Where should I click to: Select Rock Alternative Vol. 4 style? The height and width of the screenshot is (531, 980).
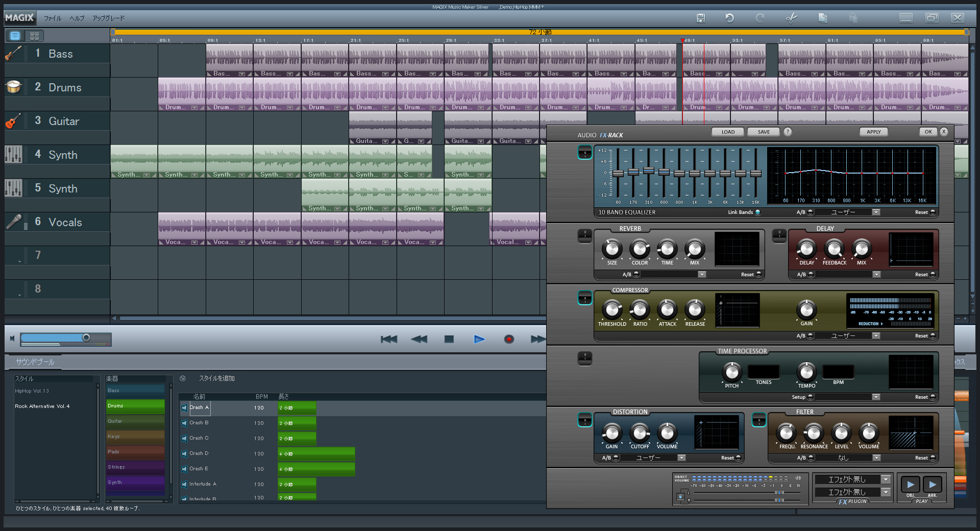click(42, 406)
